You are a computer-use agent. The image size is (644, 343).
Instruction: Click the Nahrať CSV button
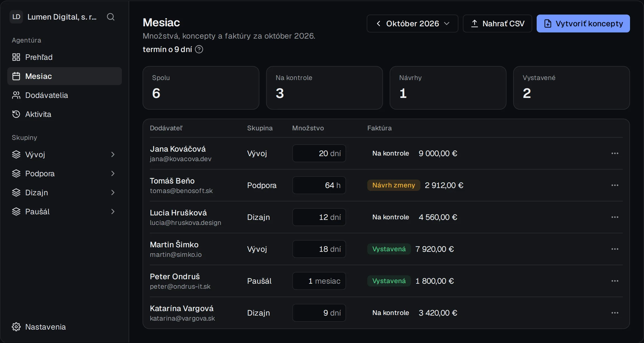[498, 24]
